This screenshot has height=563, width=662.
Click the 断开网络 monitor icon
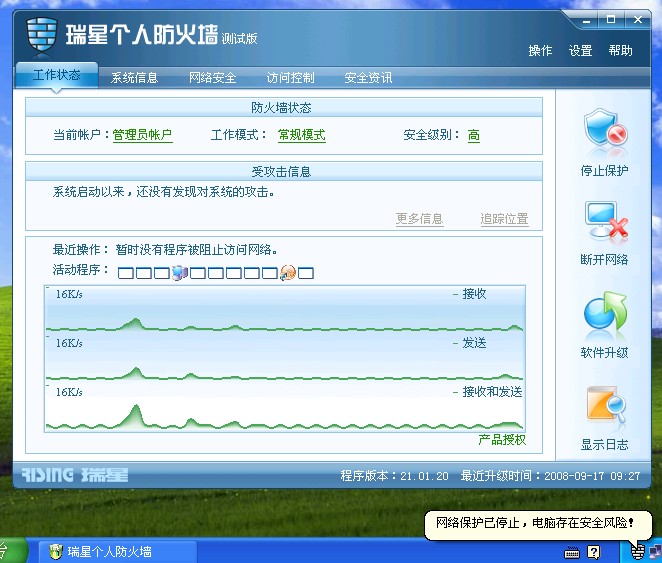pyautogui.click(x=606, y=221)
